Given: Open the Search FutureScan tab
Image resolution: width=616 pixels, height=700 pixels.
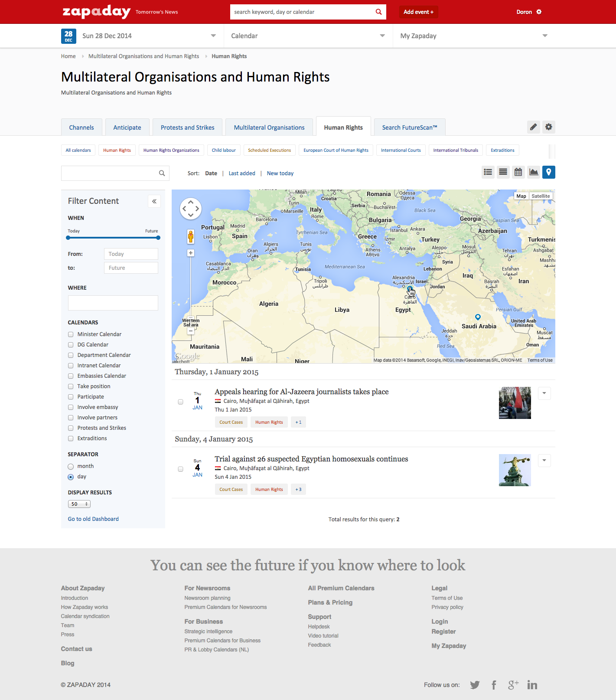Looking at the screenshot, I should point(410,128).
